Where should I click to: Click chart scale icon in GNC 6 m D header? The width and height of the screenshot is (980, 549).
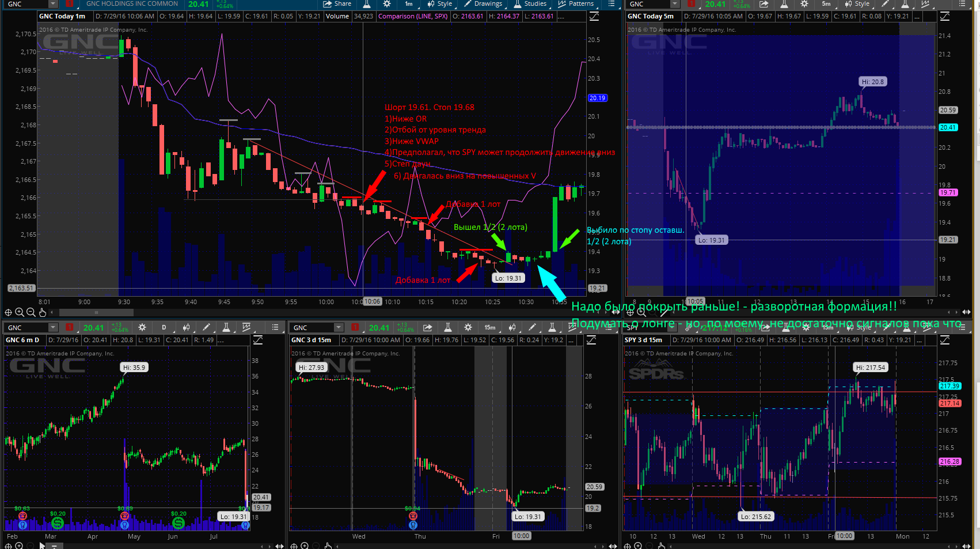pos(257,340)
